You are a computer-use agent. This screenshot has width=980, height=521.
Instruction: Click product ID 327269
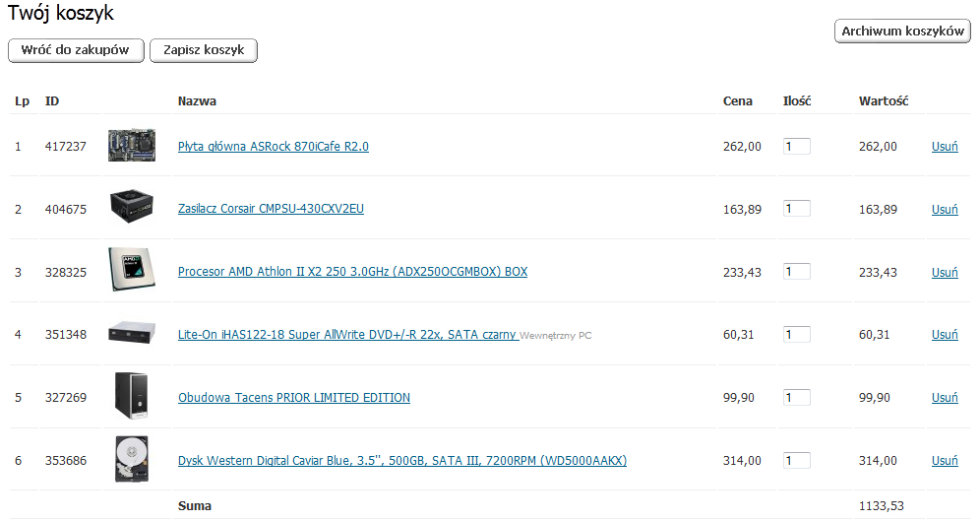(66, 398)
